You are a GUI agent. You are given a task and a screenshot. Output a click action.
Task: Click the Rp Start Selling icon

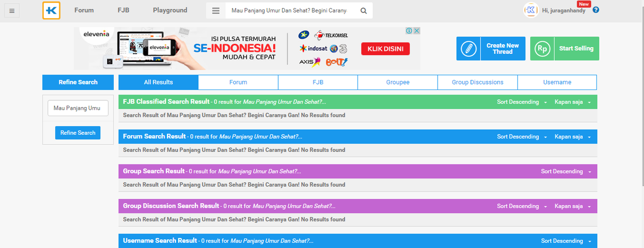coord(542,49)
